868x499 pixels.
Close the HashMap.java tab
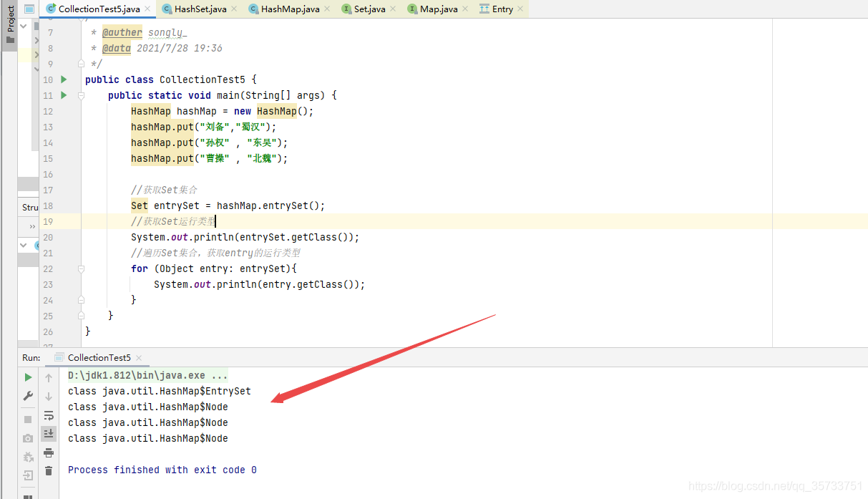tap(328, 9)
